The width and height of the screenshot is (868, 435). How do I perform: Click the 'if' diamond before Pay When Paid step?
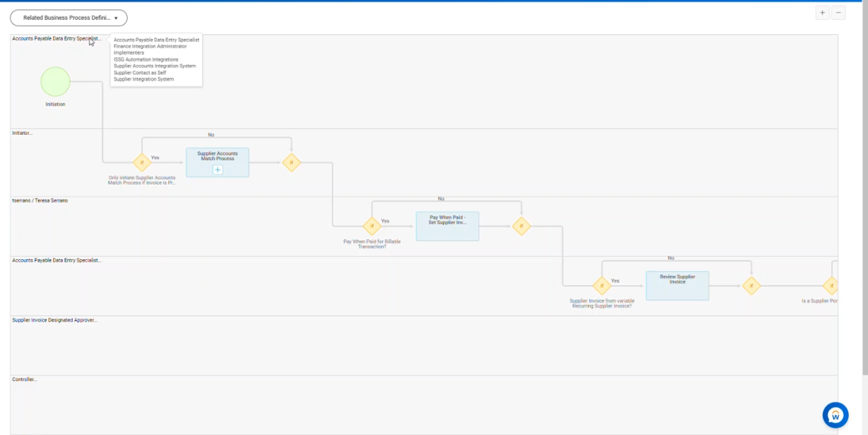tap(372, 226)
